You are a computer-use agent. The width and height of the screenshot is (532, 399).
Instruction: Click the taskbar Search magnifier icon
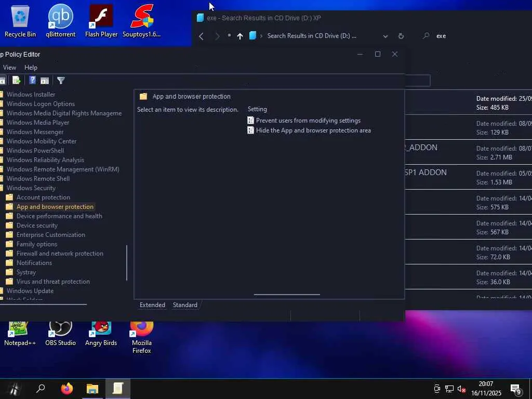pos(41,389)
